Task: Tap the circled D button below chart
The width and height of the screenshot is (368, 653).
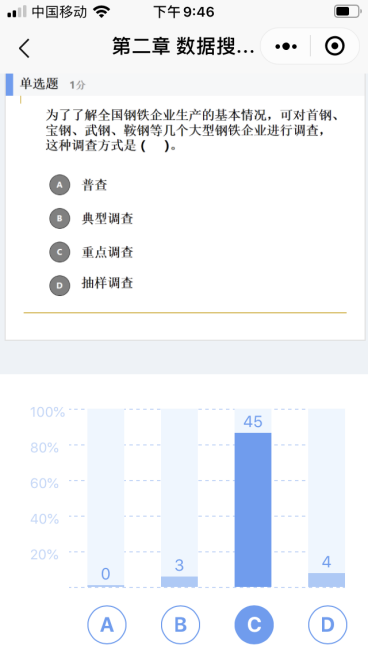Action: pos(327,625)
